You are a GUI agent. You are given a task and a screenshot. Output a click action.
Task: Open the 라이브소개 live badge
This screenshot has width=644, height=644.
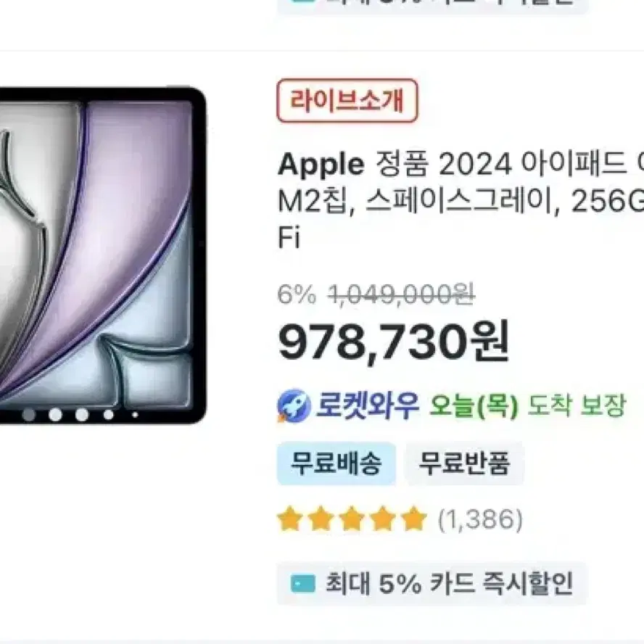coord(347,101)
